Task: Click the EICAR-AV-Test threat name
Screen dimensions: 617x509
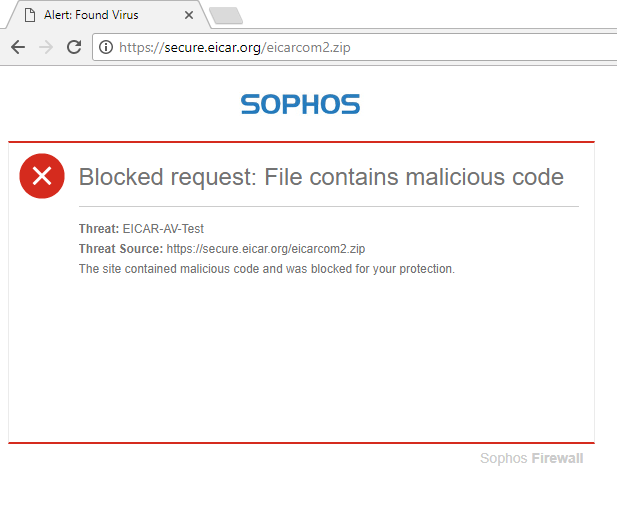Action: click(x=163, y=229)
